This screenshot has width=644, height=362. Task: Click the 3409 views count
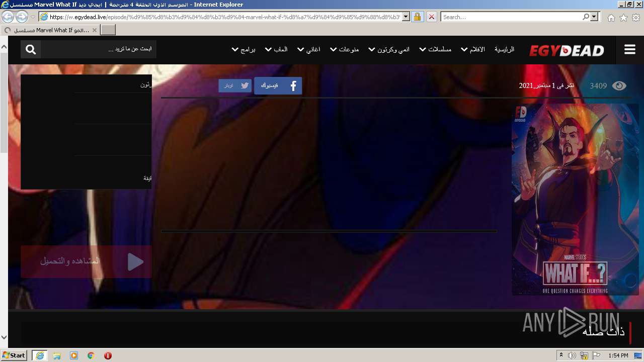pos(598,85)
